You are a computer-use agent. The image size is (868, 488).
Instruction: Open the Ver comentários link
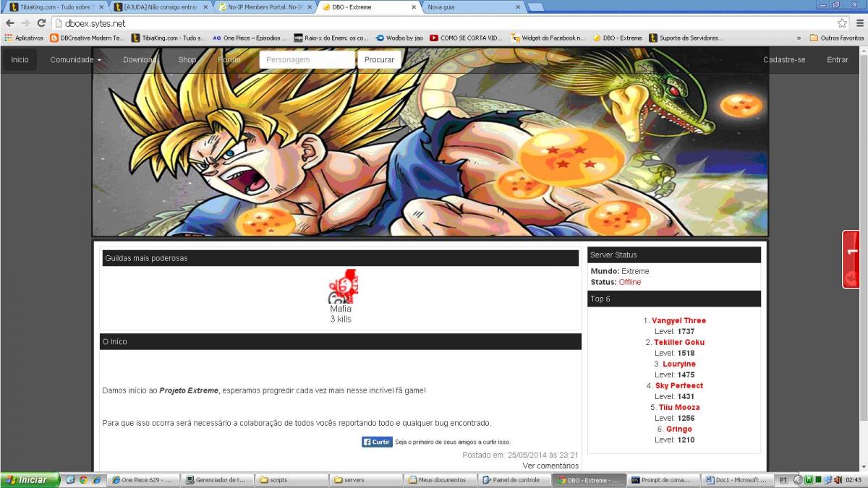click(x=551, y=466)
